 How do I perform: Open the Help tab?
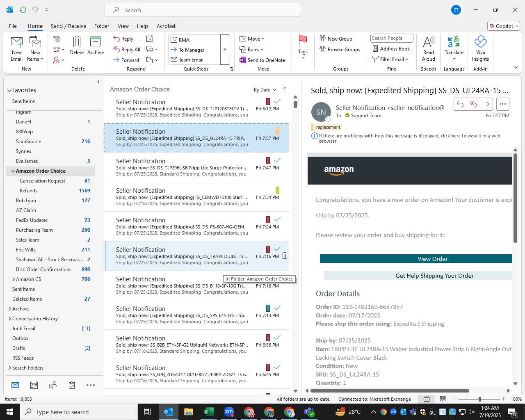click(142, 26)
